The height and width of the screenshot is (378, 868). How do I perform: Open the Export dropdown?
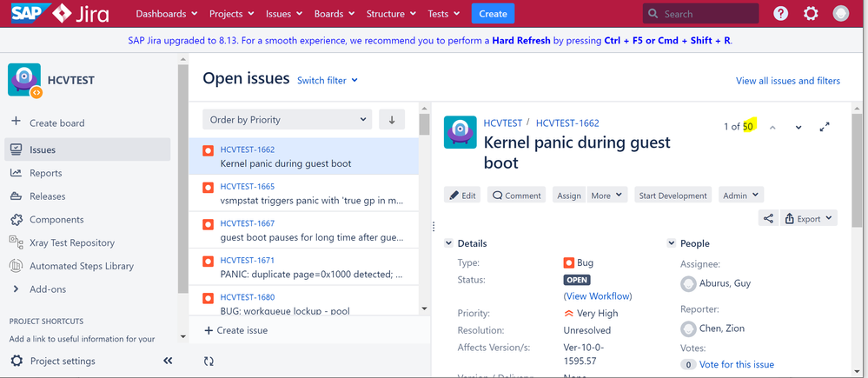tap(809, 218)
